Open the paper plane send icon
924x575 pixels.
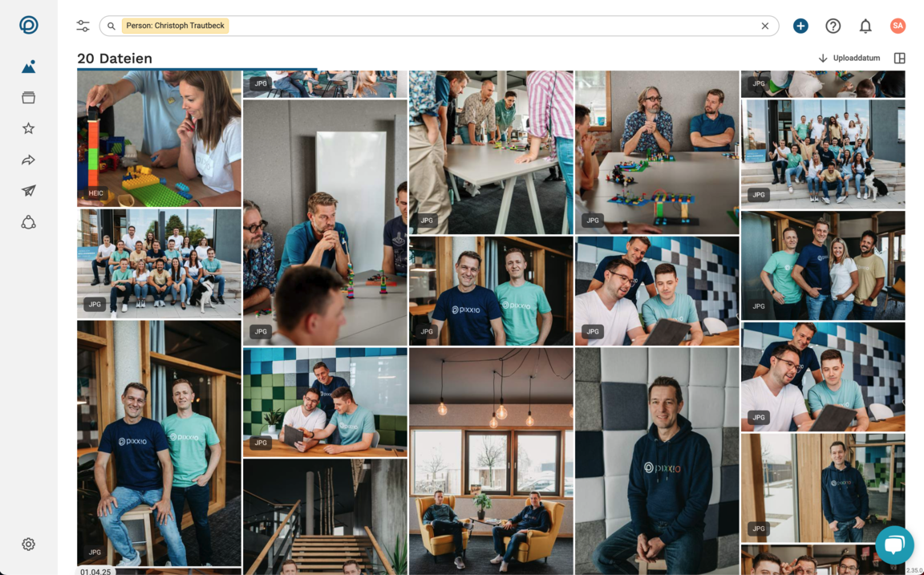28,191
